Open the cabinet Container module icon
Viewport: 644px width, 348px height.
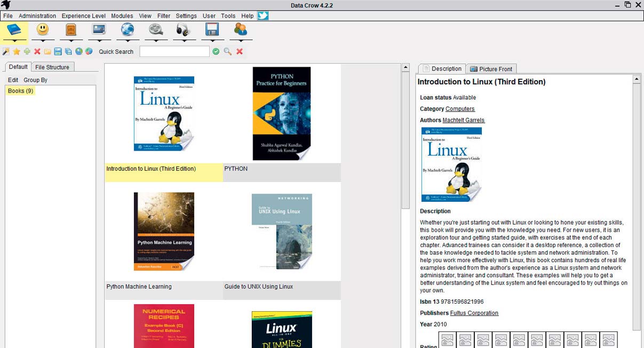[x=71, y=29]
